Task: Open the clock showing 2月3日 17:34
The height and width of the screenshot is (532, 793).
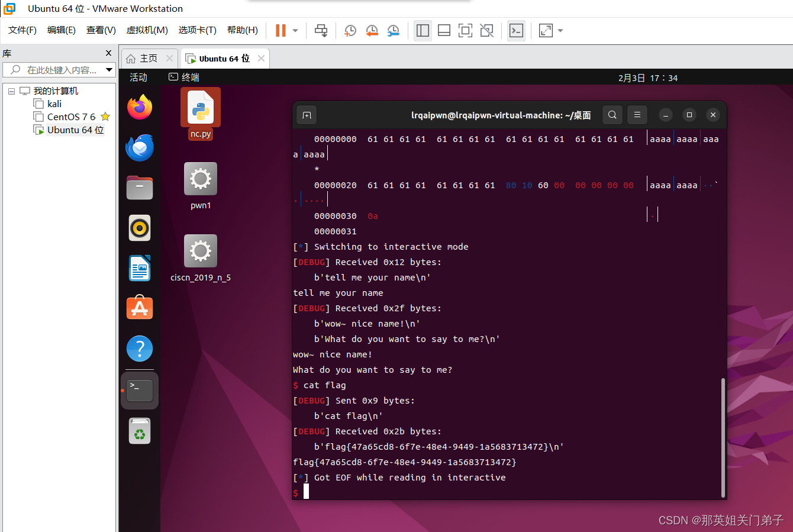Action: coord(648,78)
